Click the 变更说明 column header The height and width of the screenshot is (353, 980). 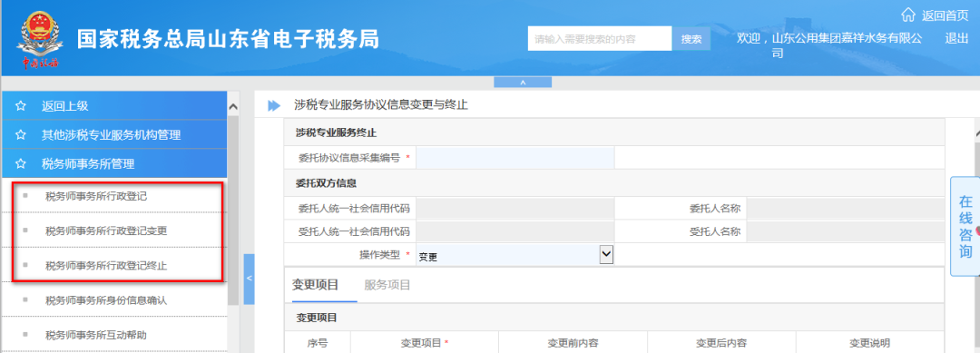pyautogui.click(x=869, y=343)
